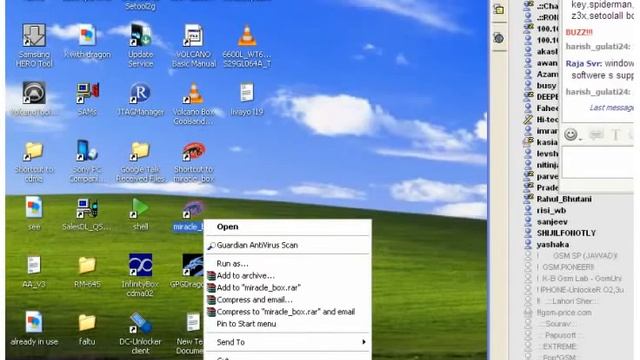Select contact SHIJILFONOTLY in the chat list
The height and width of the screenshot is (360, 640).
tap(566, 233)
